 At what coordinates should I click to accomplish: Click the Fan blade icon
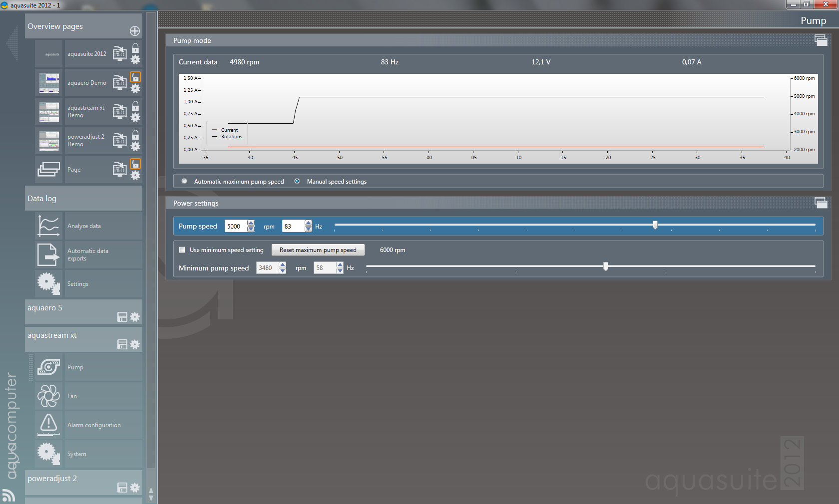(48, 396)
